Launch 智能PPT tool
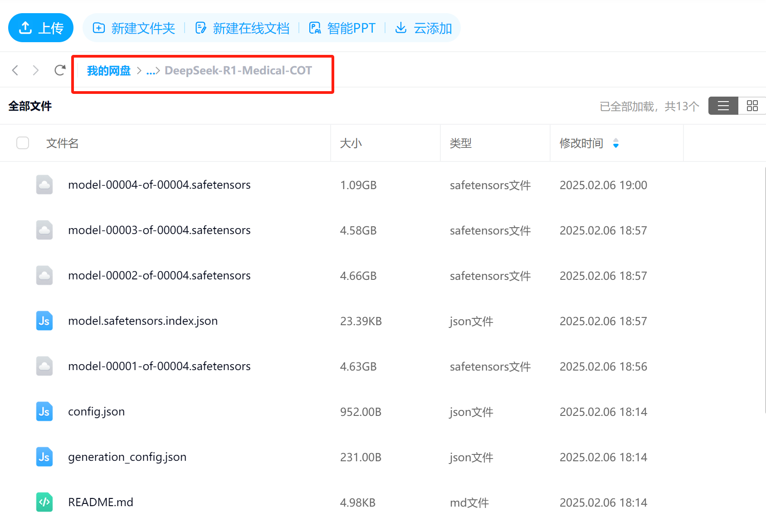 (x=342, y=28)
